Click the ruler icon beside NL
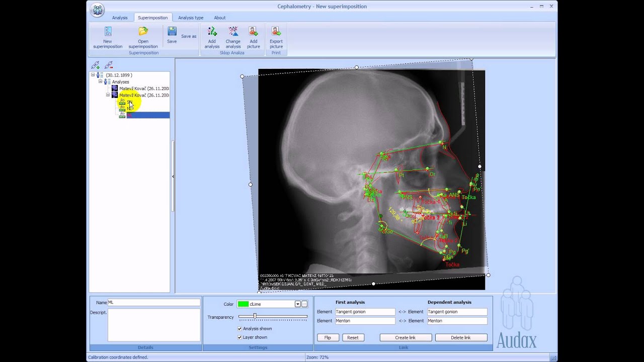This screenshot has height=362, width=644. [122, 108]
